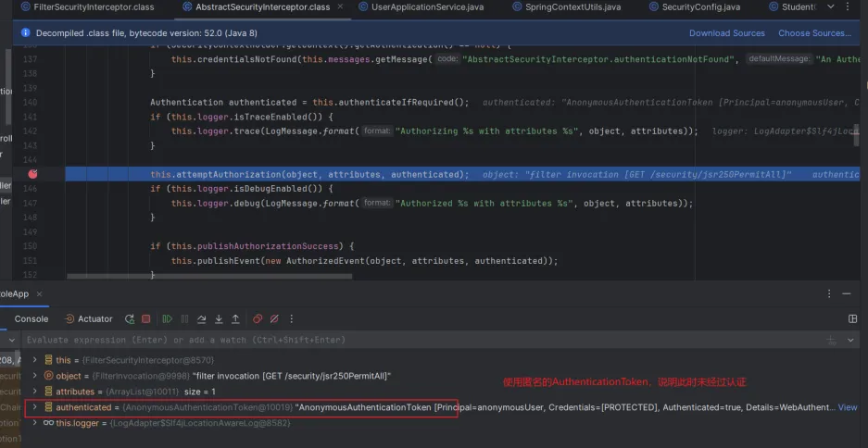Click the Step Out icon

click(x=235, y=319)
